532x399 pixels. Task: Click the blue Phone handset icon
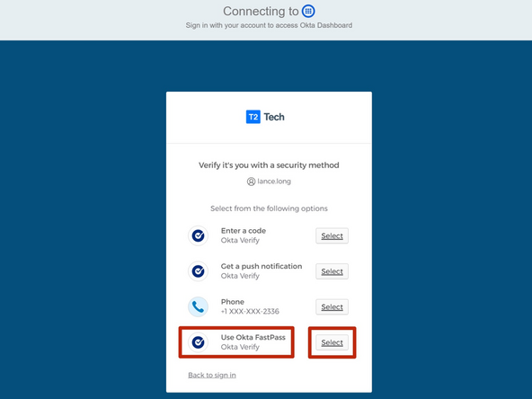click(x=198, y=306)
